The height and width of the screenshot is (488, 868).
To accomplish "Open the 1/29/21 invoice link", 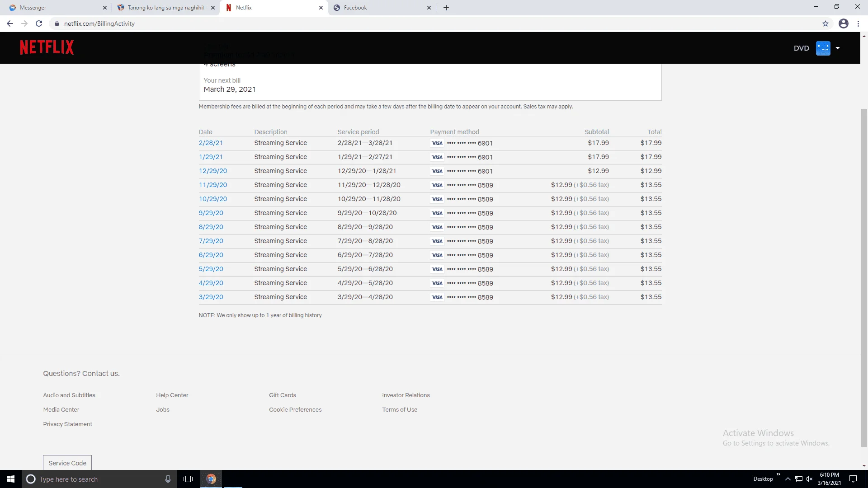I will click(211, 157).
